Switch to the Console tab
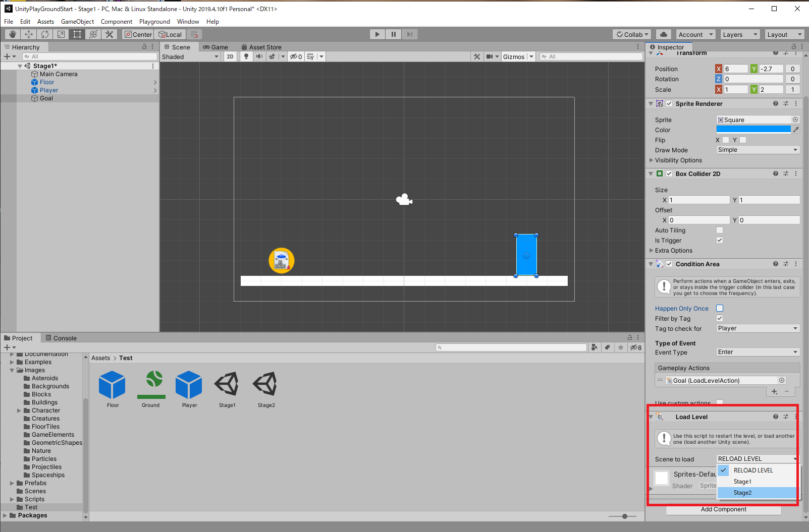This screenshot has width=809, height=532. click(x=61, y=338)
